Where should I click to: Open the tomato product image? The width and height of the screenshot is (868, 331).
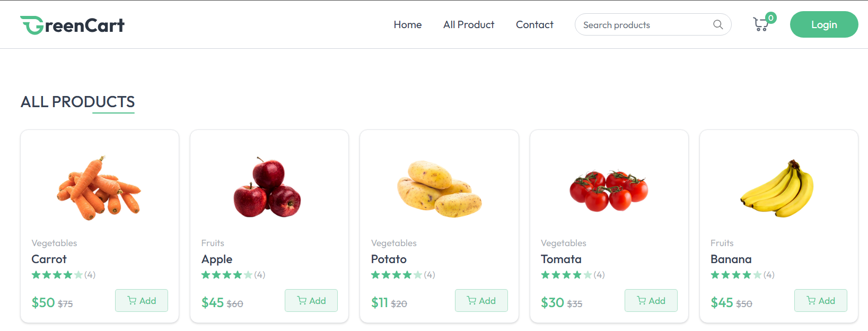[x=609, y=190]
